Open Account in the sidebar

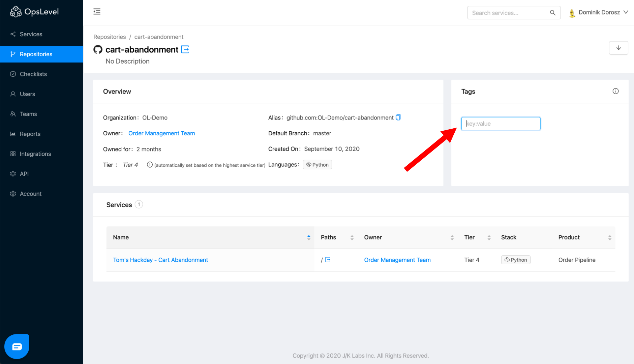tap(41, 194)
